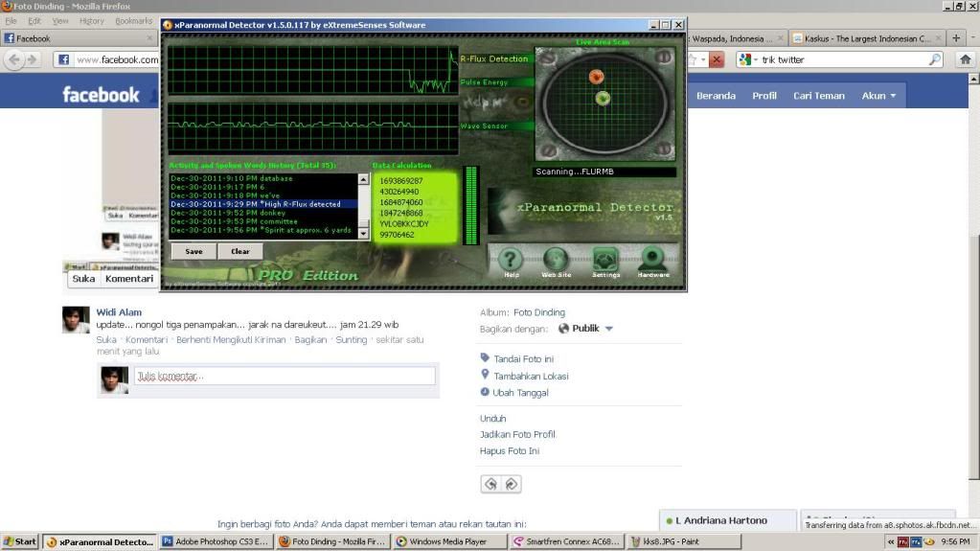Viewport: 980px width, 551px height.
Task: Select the 9:52 PM donkey log entry
Action: [x=263, y=213]
